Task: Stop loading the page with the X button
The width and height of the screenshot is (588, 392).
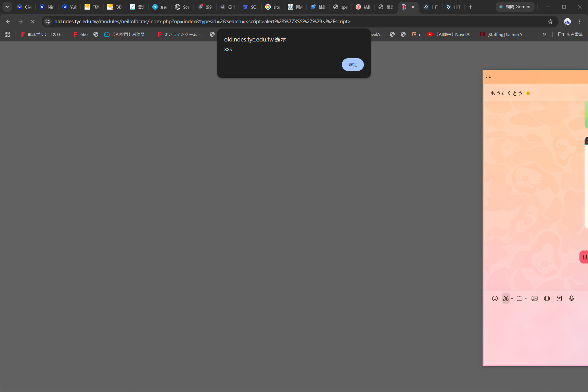Action: [x=33, y=22]
